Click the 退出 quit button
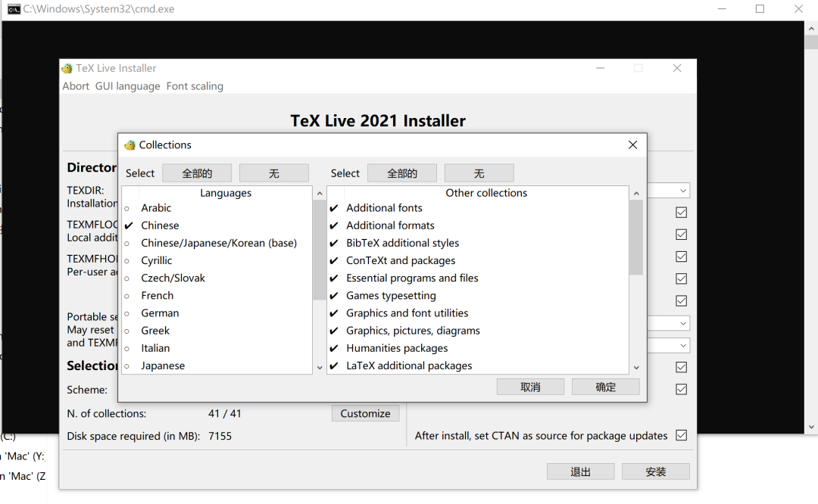The height and width of the screenshot is (504, 818). (x=581, y=471)
